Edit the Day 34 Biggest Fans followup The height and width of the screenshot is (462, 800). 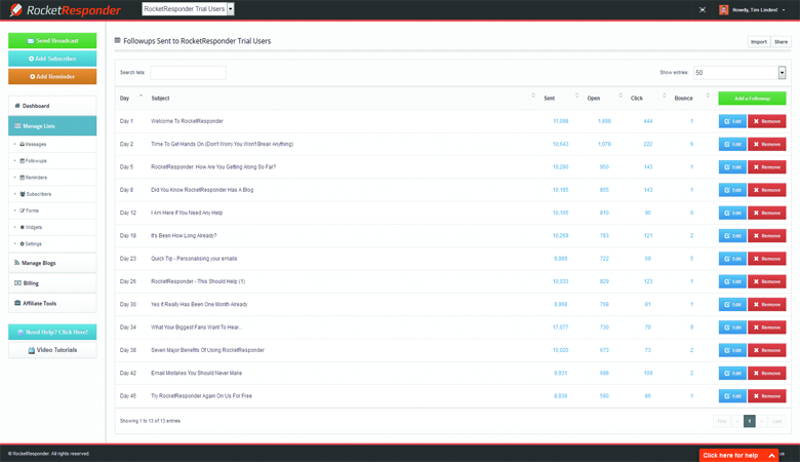pos(732,327)
